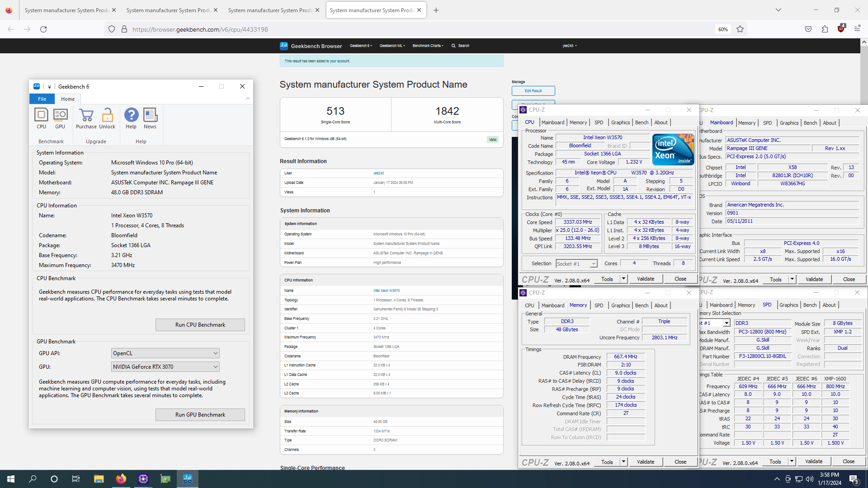Click the GPU benchmark icon in Geekbench ribbon
Viewport: 868px width, 488px height.
tap(60, 118)
